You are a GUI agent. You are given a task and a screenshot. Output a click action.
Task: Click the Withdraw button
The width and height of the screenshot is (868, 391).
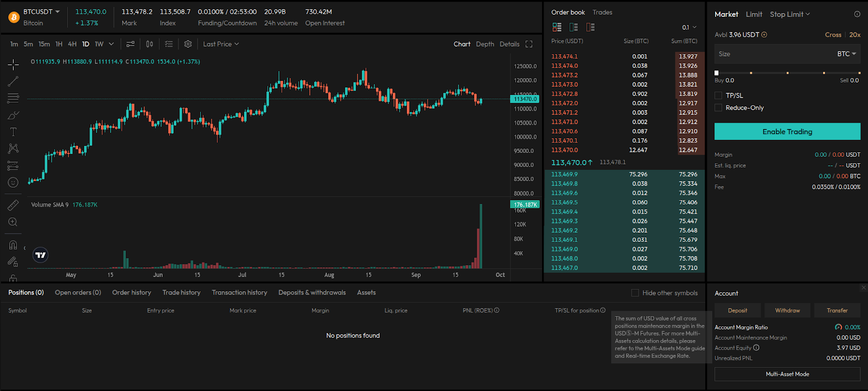[787, 310]
